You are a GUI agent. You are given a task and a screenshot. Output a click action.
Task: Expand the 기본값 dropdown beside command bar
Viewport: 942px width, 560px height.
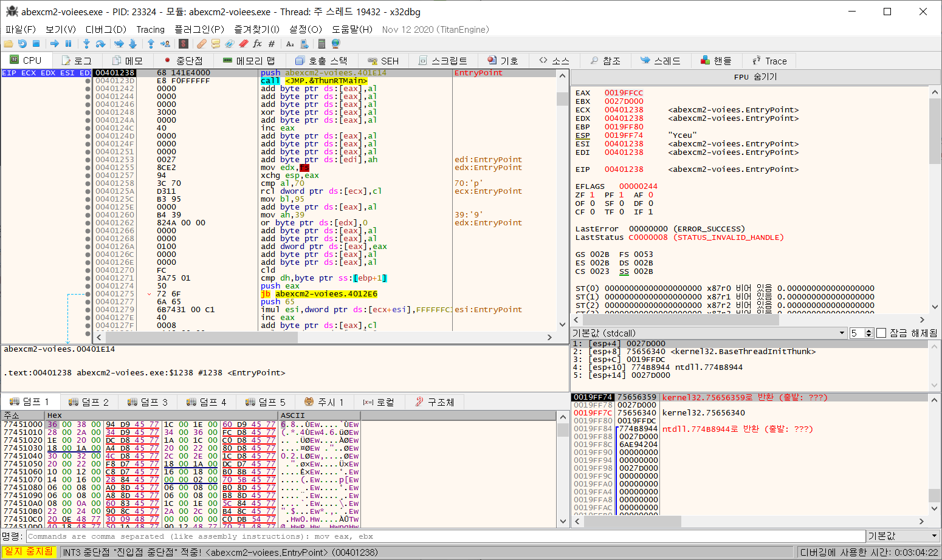point(902,536)
